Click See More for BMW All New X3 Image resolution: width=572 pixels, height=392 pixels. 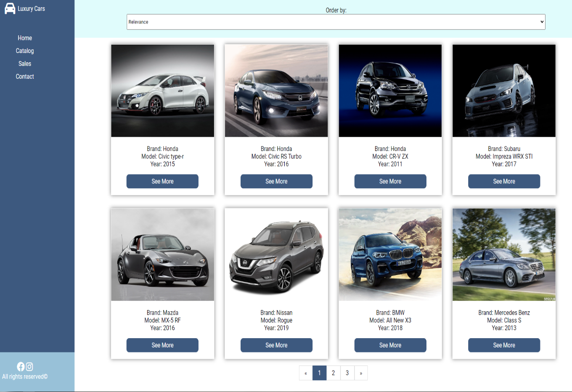(x=390, y=345)
